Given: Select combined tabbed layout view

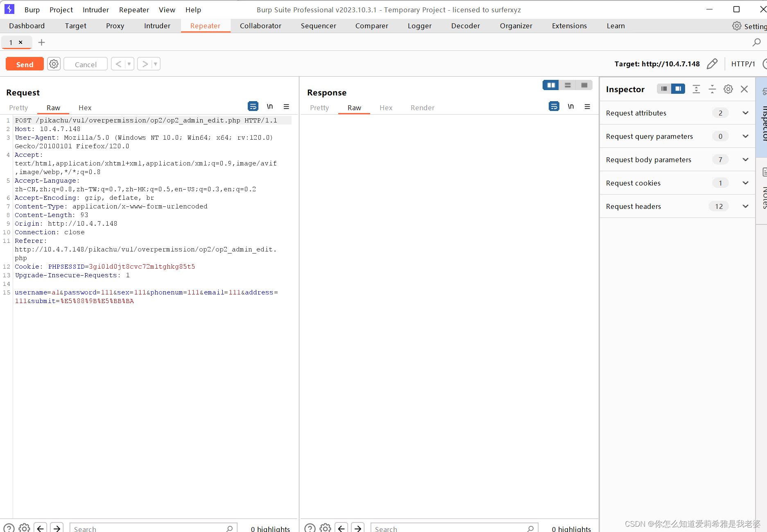Looking at the screenshot, I should coord(584,85).
